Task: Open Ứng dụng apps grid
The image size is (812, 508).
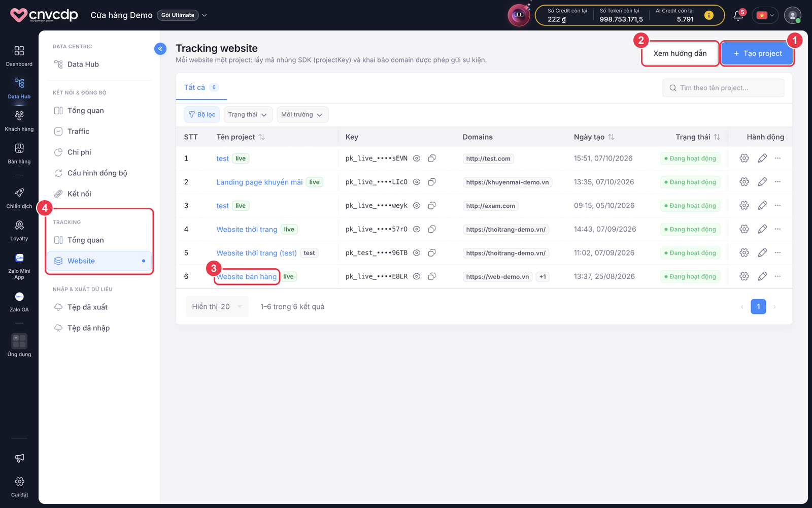Action: click(x=19, y=345)
